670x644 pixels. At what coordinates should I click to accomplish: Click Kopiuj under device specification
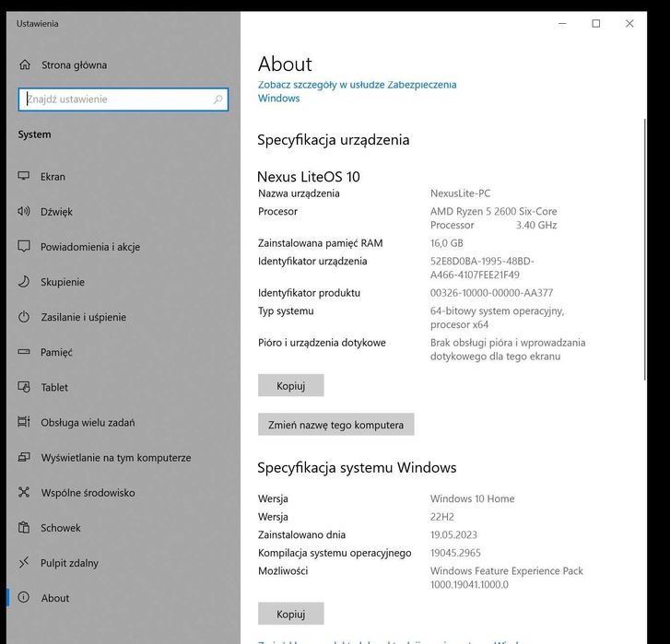pyautogui.click(x=290, y=385)
